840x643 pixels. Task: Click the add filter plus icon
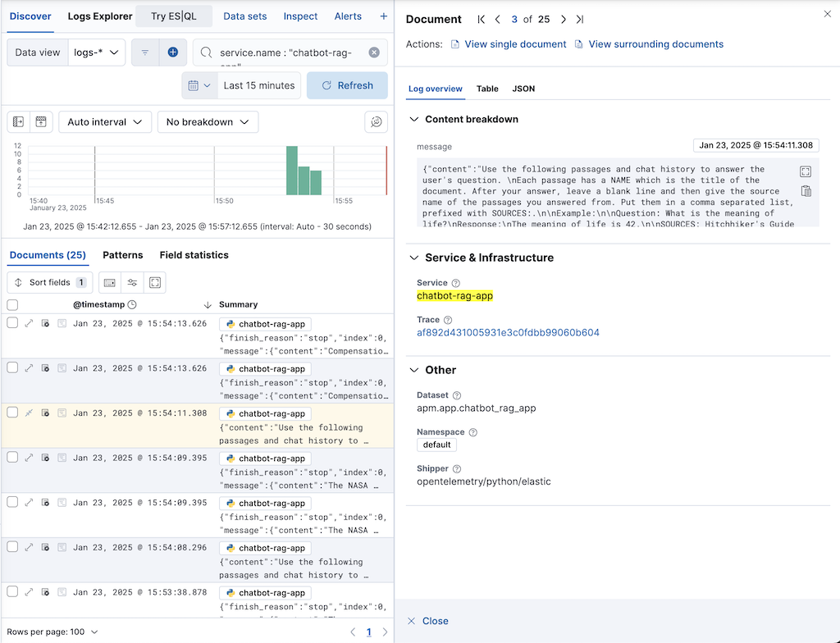click(x=173, y=52)
